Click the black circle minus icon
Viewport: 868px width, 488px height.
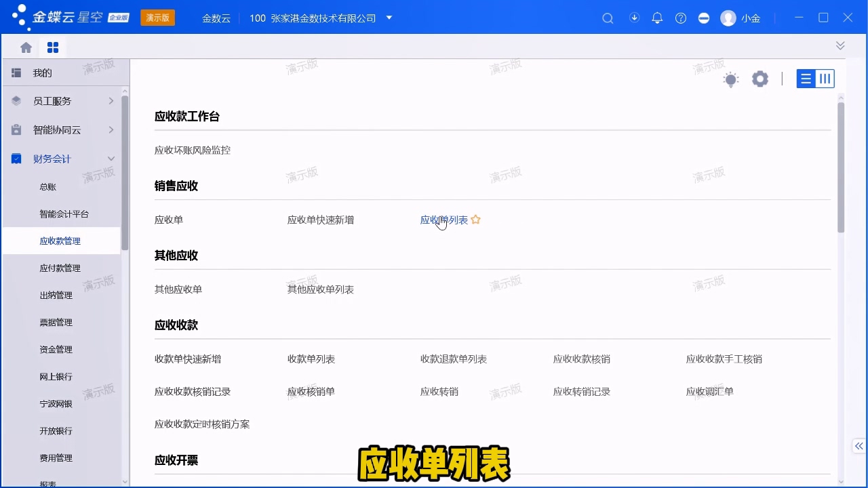tap(704, 18)
